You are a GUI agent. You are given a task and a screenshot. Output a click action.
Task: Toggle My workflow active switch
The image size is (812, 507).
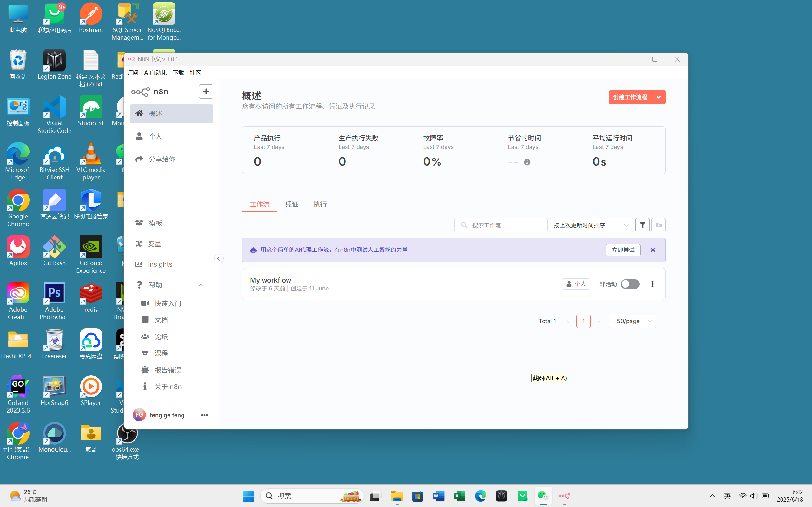coord(630,284)
